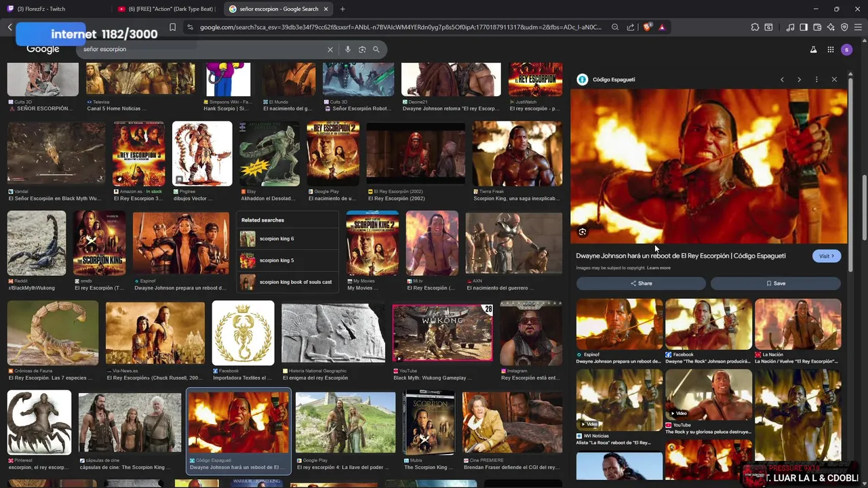Open the extensions puzzle icon
Viewport: 868px width, 488px height.
[x=755, y=27]
